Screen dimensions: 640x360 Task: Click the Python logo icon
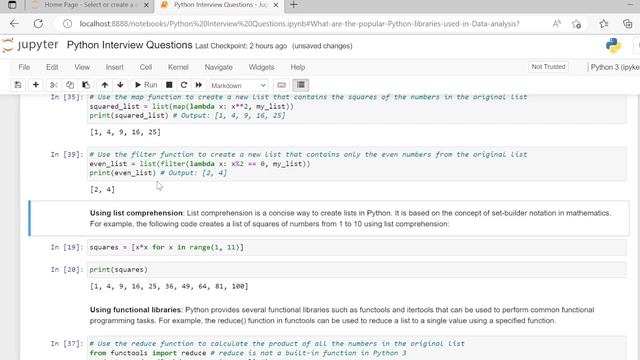[x=613, y=45]
